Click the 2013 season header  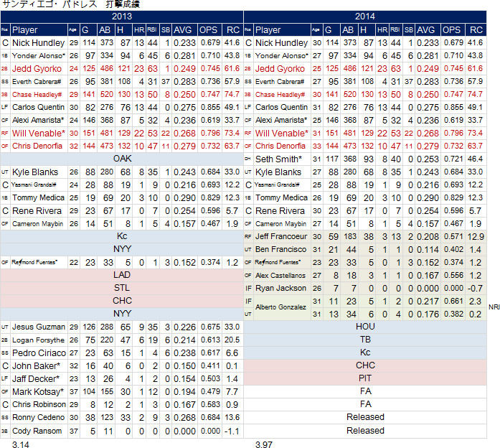122,17
